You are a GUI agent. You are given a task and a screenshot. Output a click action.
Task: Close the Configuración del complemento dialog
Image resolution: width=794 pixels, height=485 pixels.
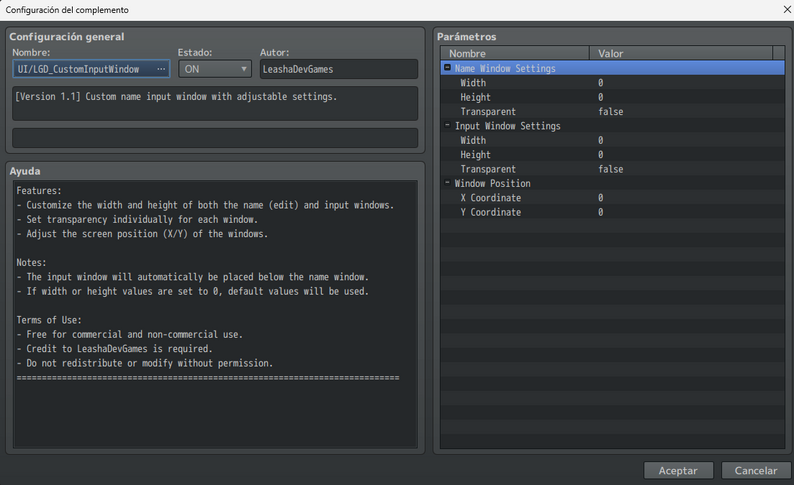click(787, 10)
